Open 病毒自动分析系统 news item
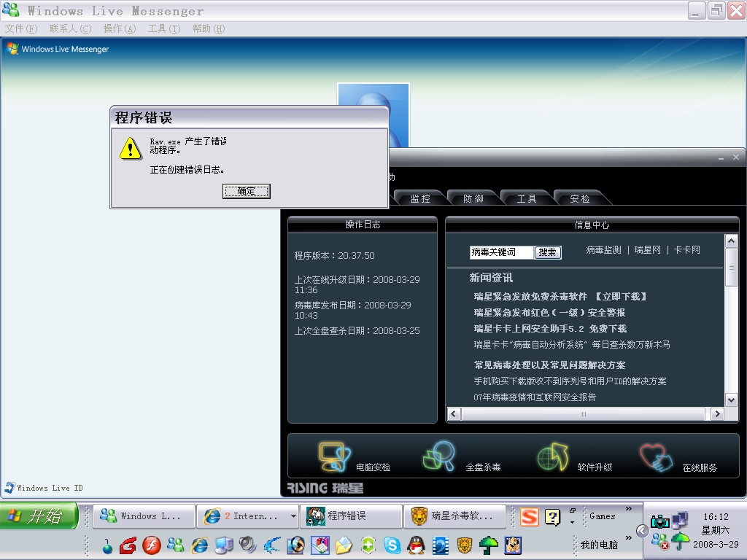Screen dimensions: 747x560 coord(572,345)
